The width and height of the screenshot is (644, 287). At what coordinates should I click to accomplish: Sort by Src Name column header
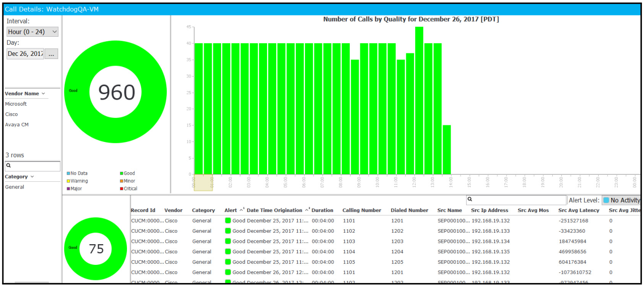449,210
